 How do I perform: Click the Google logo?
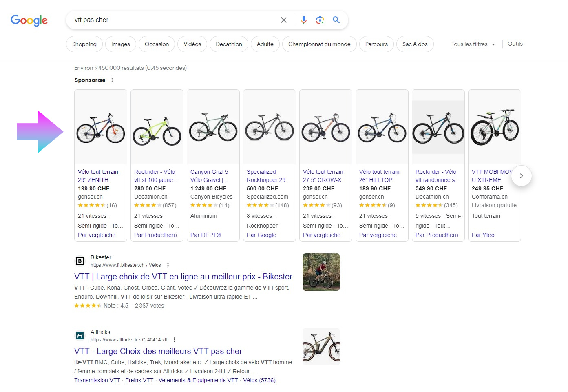[29, 20]
